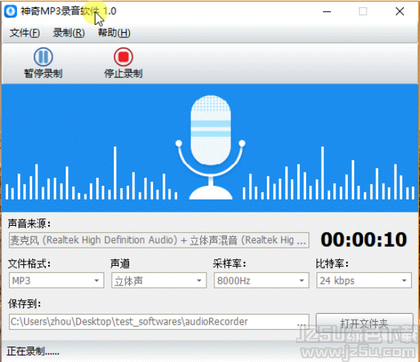This screenshot has height=362, width=420.
Task: Open the 录制(R) menu
Action: coord(69,33)
